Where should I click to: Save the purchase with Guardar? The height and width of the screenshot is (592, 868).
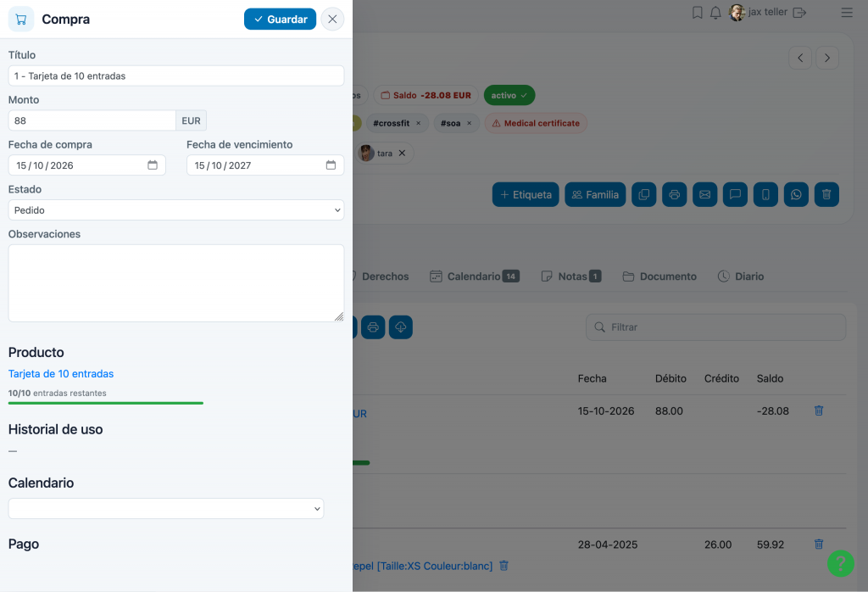click(x=280, y=20)
